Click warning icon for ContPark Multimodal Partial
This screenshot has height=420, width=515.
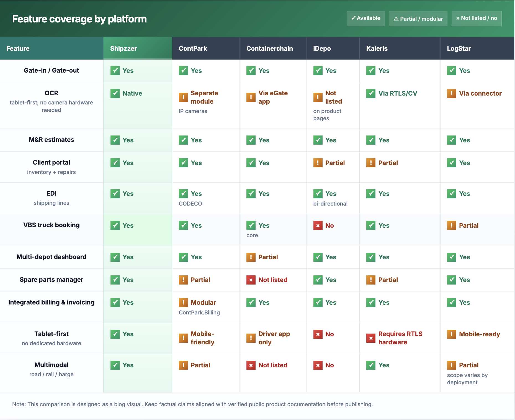pos(183,365)
